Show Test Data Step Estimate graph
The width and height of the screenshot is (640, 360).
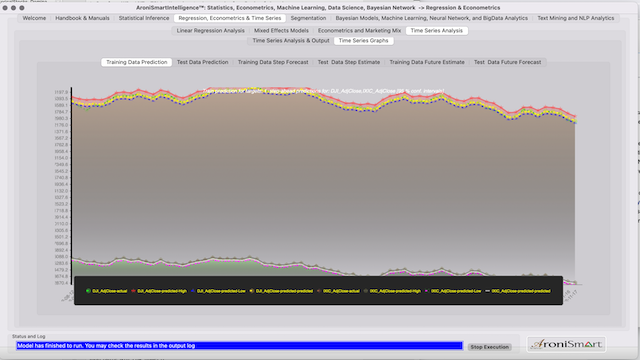(x=349, y=62)
